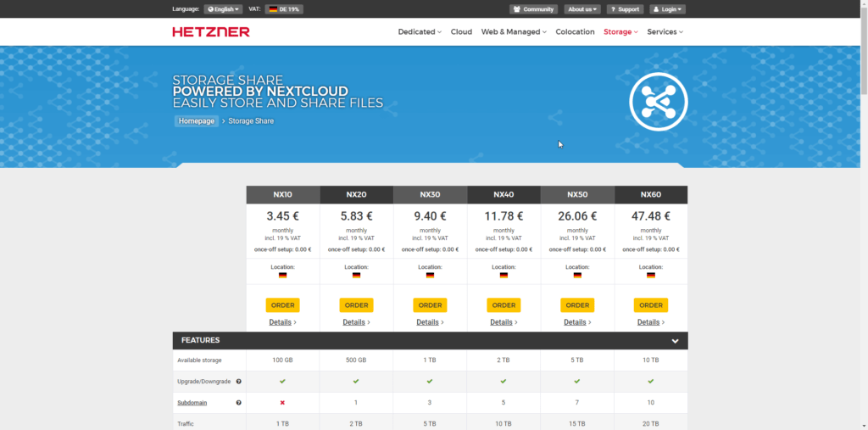Screen dimensions: 868x430
Task: Click the Subdomain feature label link
Action: pyautogui.click(x=192, y=403)
